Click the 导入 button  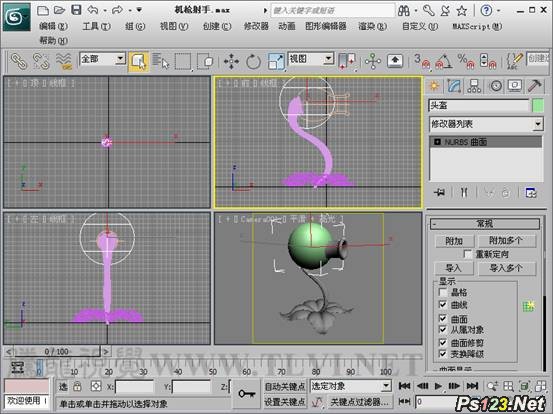tap(454, 268)
